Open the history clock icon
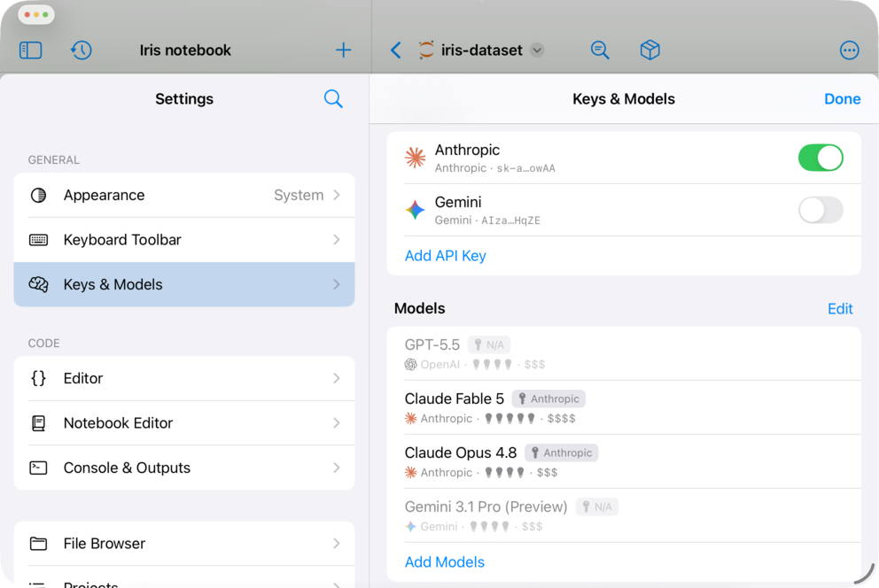This screenshot has height=588, width=879. 82,50
